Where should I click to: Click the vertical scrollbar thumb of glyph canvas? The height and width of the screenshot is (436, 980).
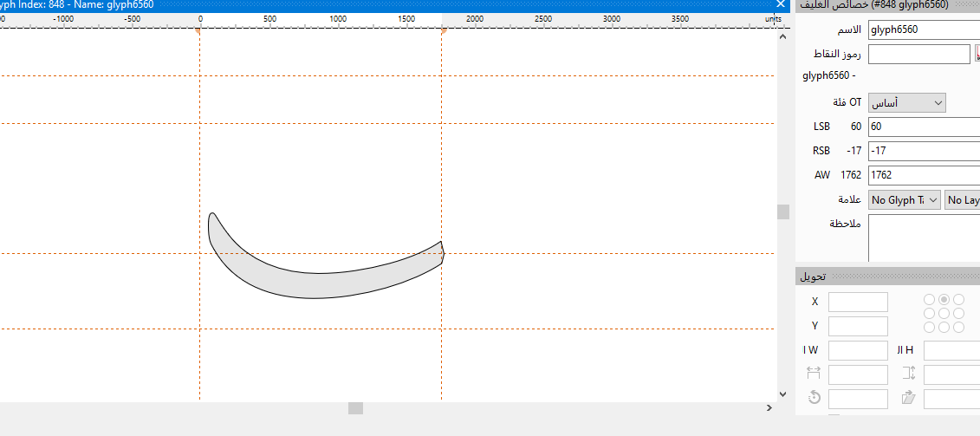coord(783,211)
